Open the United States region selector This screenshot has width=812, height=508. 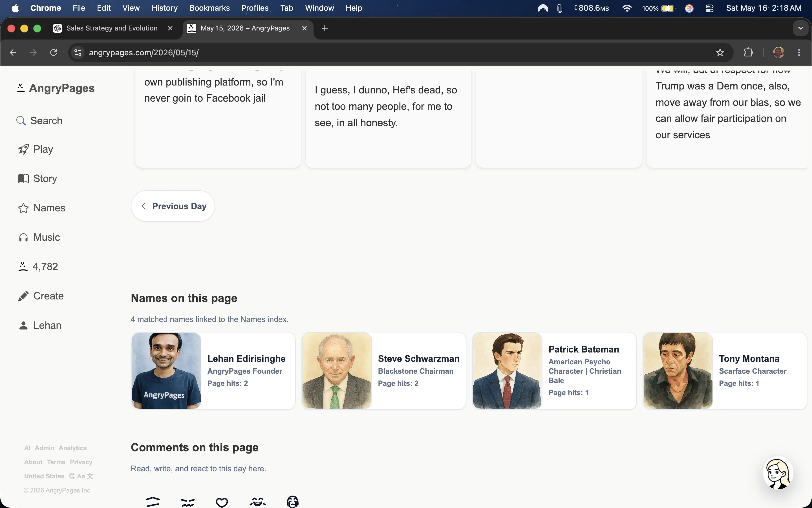click(x=44, y=476)
